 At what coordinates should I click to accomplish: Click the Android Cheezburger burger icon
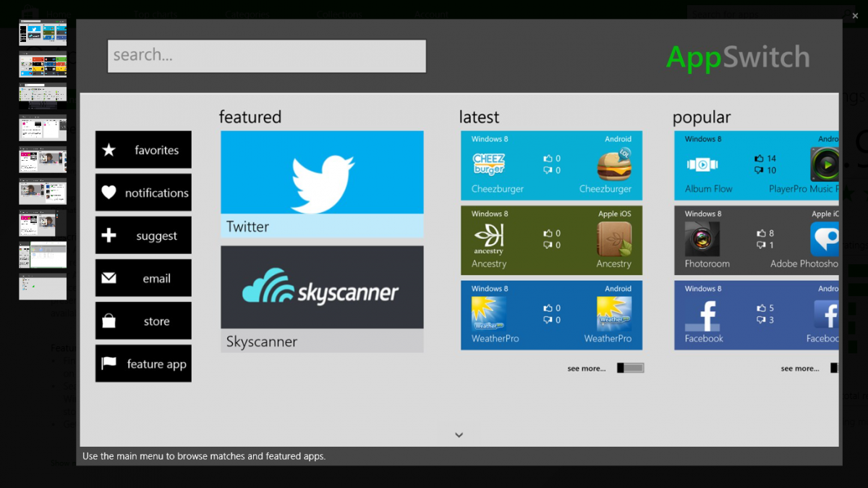[614, 164]
